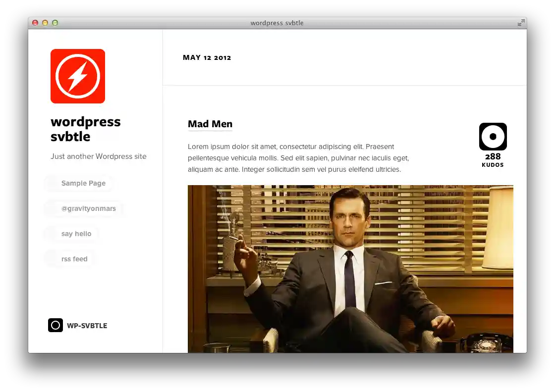The height and width of the screenshot is (392, 555).
Task: Toggle fullscreen with the title bar arrows
Action: click(521, 23)
